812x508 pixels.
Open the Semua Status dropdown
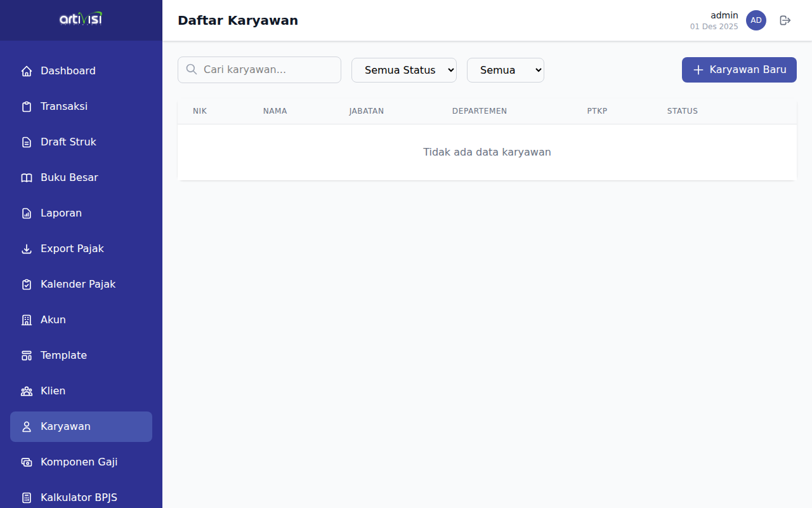403,70
